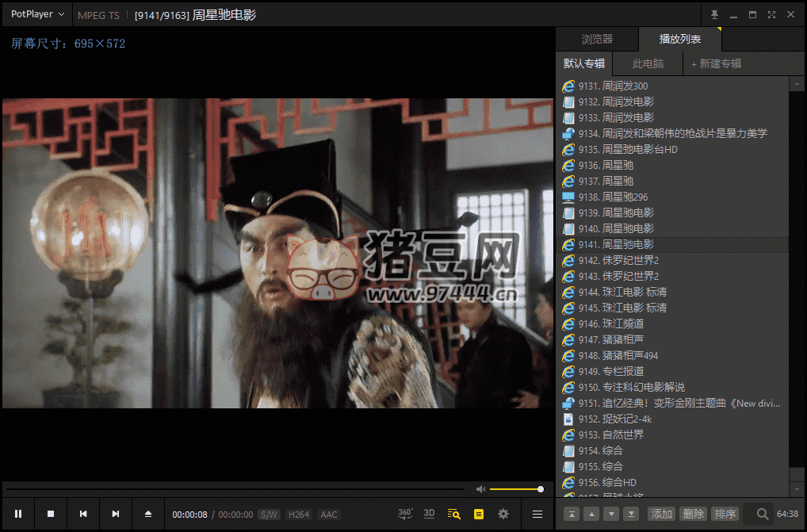Open the 排序 sort options
807x532 pixels.
[x=725, y=514]
